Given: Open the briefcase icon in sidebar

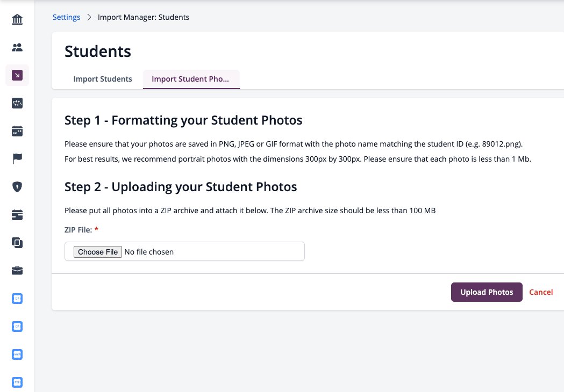Looking at the screenshot, I should (x=17, y=271).
